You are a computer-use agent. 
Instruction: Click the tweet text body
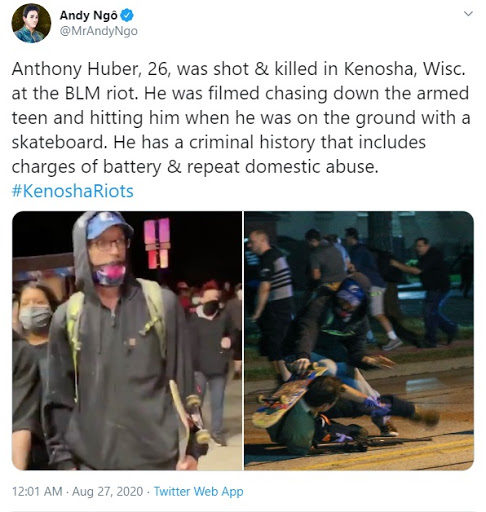(241, 118)
